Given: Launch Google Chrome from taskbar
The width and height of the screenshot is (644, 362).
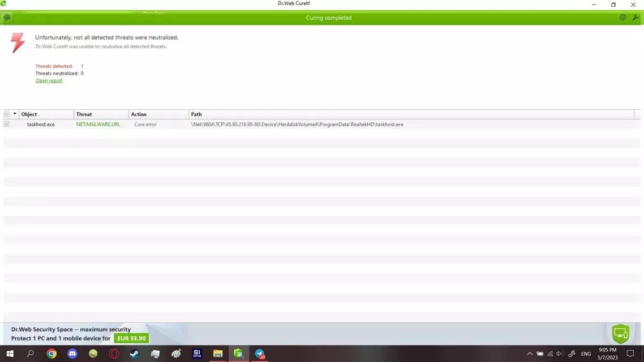Looking at the screenshot, I should click(x=51, y=354).
